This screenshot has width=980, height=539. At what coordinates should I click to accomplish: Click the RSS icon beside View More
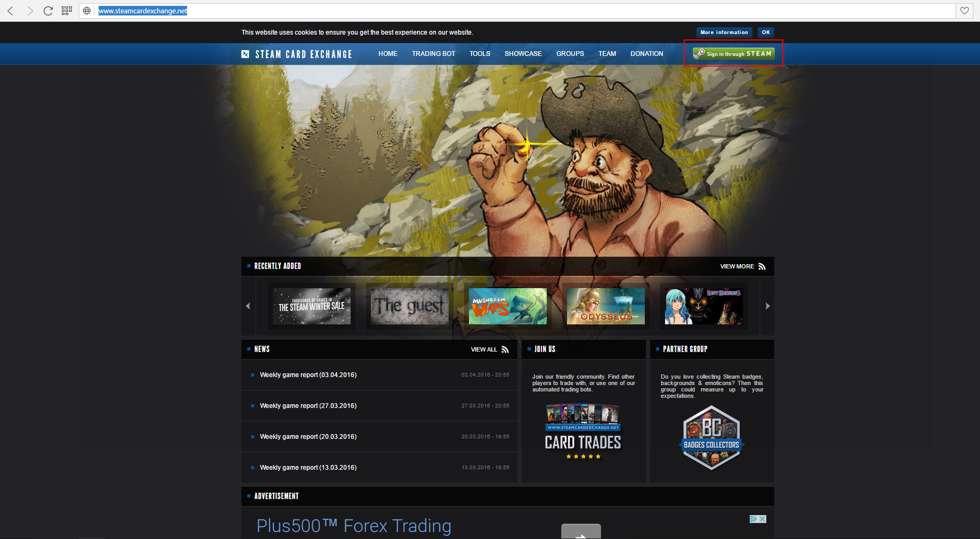(762, 266)
